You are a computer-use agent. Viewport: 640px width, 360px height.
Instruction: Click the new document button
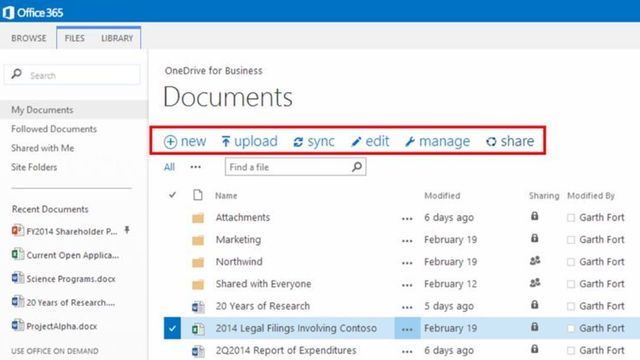tap(185, 141)
